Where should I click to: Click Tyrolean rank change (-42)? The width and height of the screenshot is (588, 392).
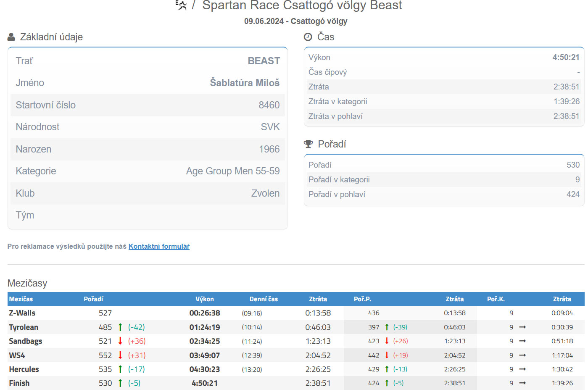137,327
